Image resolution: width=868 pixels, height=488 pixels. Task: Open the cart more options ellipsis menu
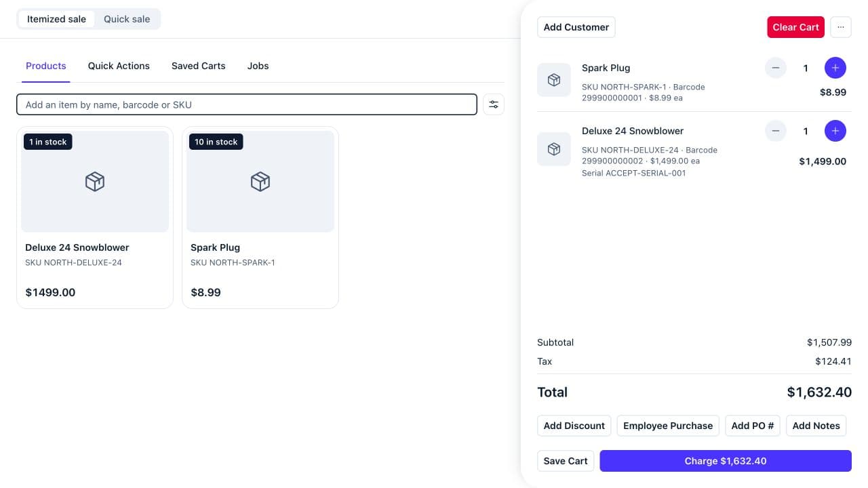click(841, 27)
